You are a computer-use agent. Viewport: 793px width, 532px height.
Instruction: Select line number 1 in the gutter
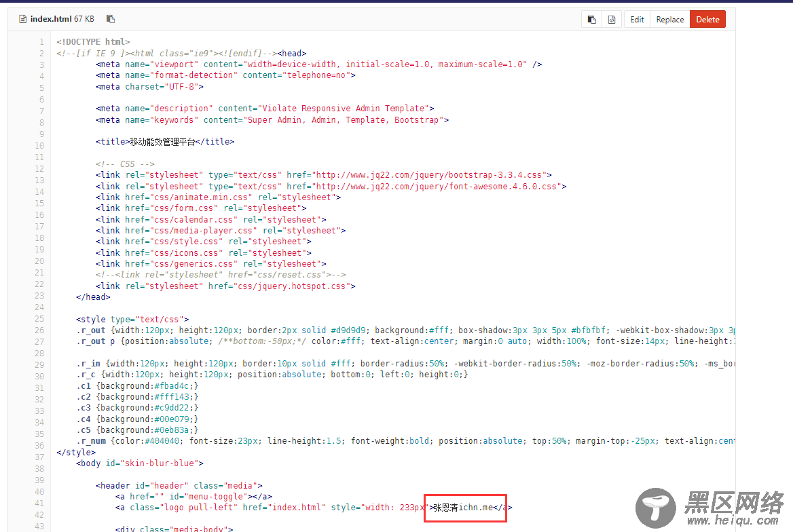click(x=41, y=42)
